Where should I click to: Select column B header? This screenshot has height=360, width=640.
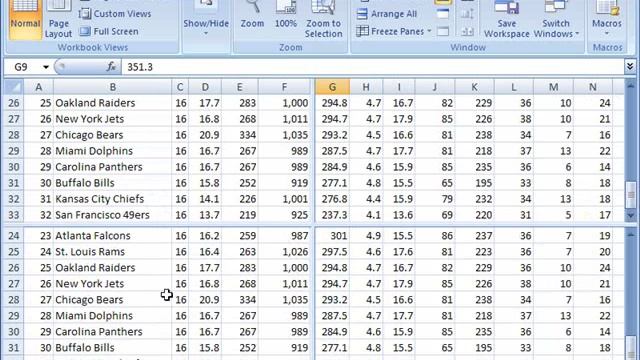click(112, 87)
